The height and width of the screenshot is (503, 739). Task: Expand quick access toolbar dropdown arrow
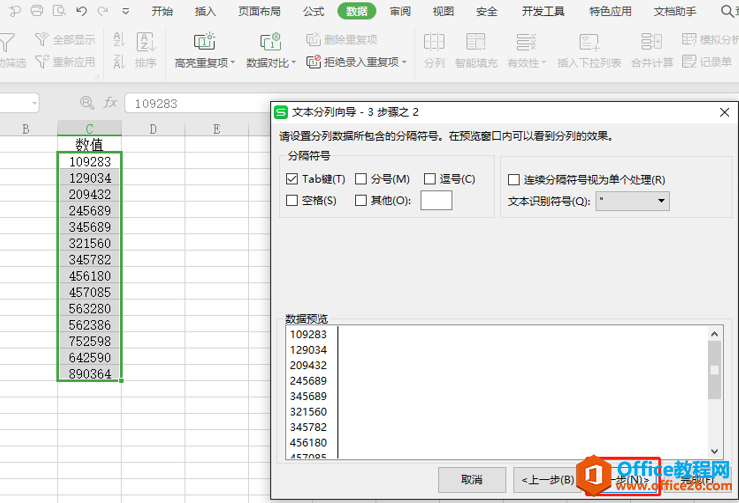(x=125, y=11)
